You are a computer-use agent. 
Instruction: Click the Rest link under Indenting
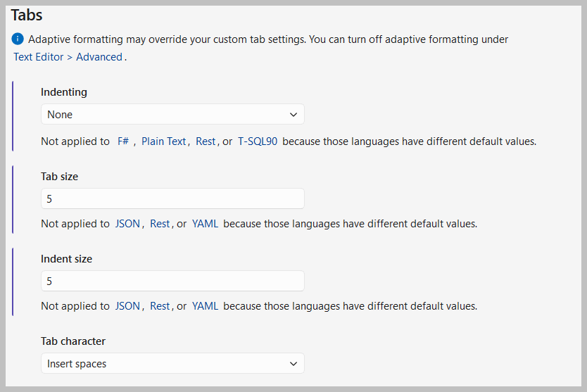point(206,141)
